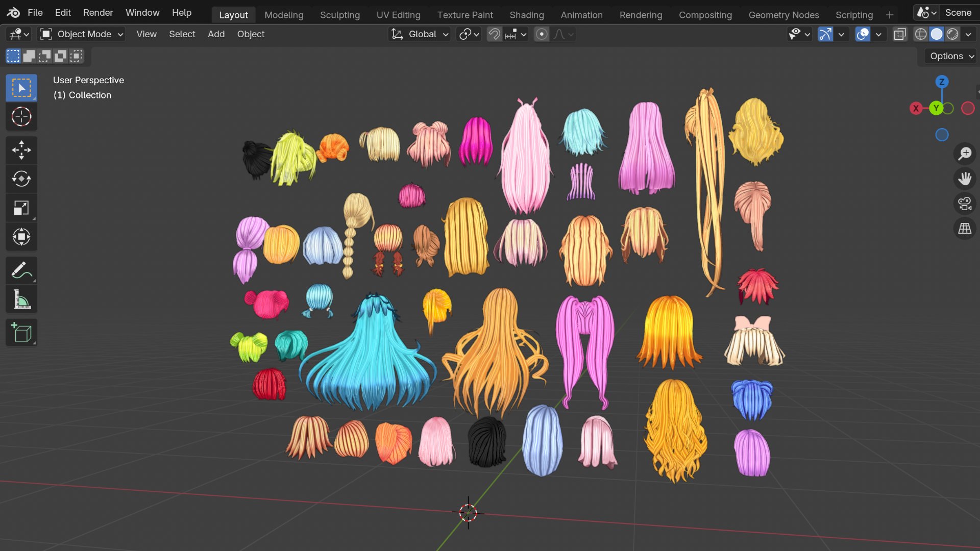Expand shading options dropdown arrow
The image size is (980, 551).
968,34
